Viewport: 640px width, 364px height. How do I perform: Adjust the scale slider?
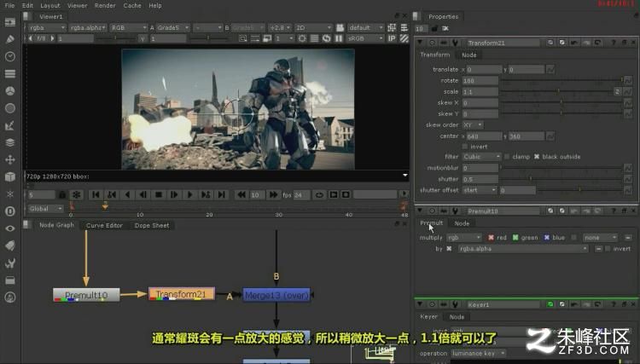coord(556,92)
